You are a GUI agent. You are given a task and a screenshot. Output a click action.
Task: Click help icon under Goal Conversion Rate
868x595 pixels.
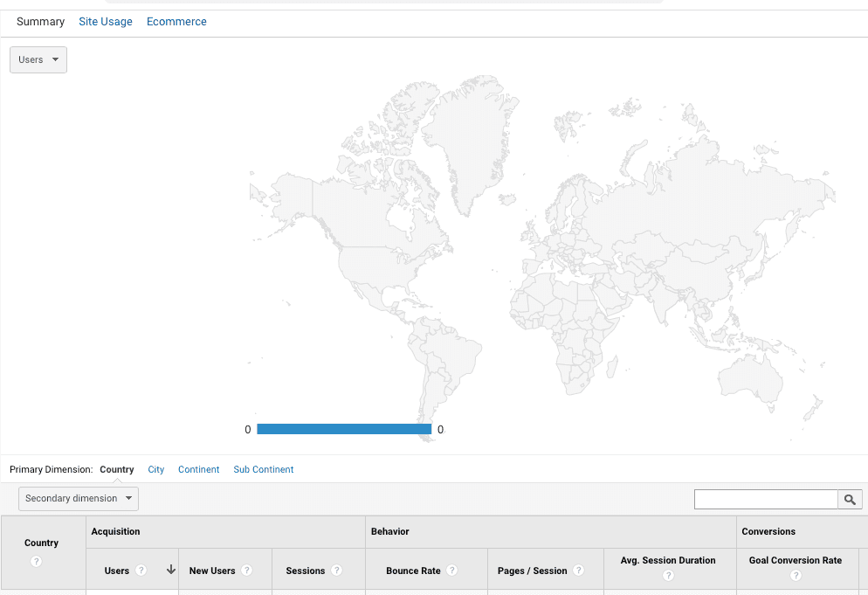(796, 576)
